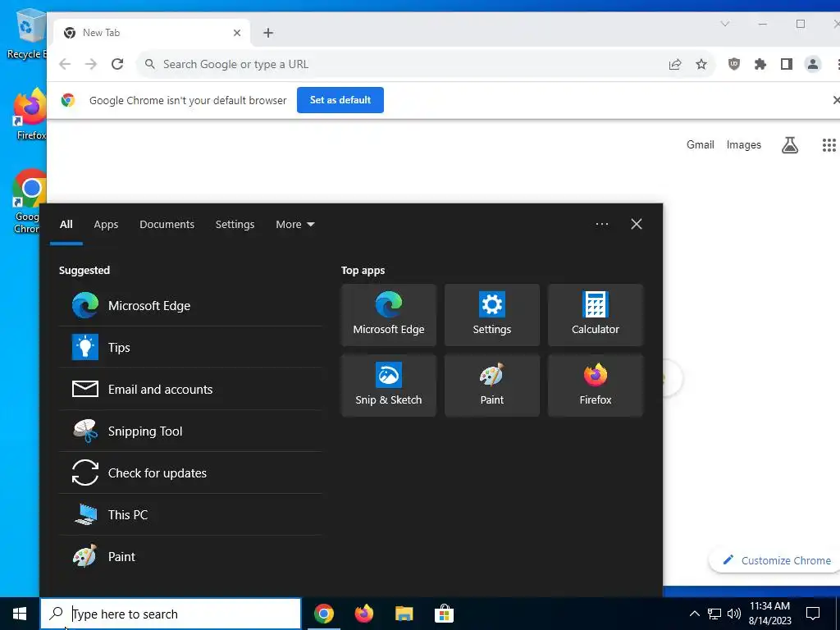Open Firefox desktop shortcut
840x630 pixels.
(30, 115)
